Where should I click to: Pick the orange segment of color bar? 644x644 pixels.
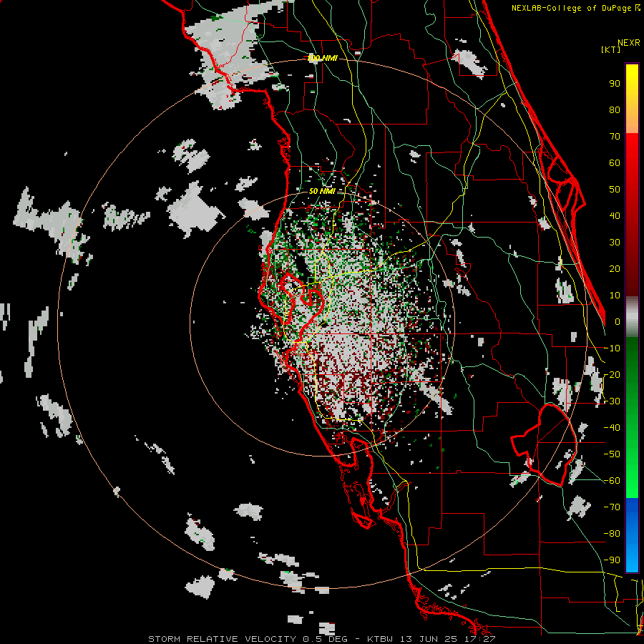pyautogui.click(x=632, y=119)
